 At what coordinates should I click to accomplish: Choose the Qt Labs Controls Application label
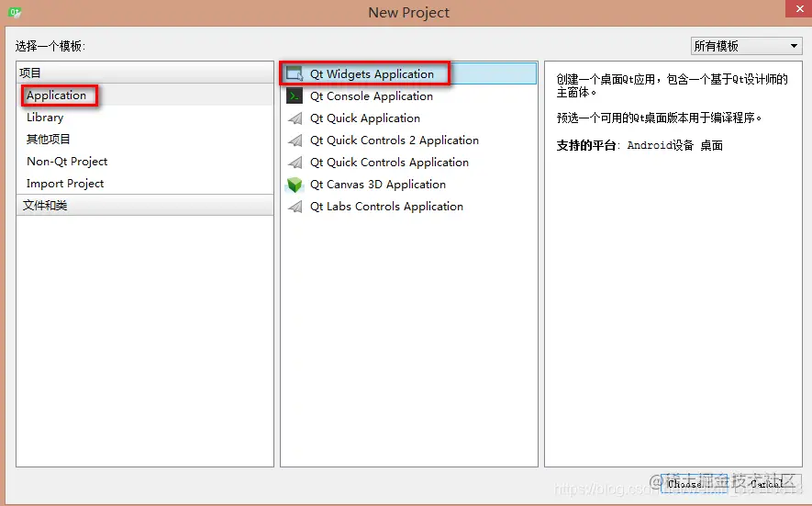click(386, 207)
